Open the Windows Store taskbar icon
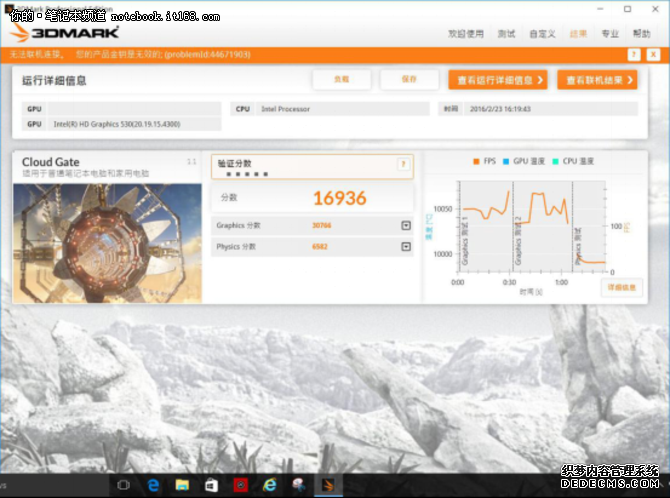 pos(211,485)
